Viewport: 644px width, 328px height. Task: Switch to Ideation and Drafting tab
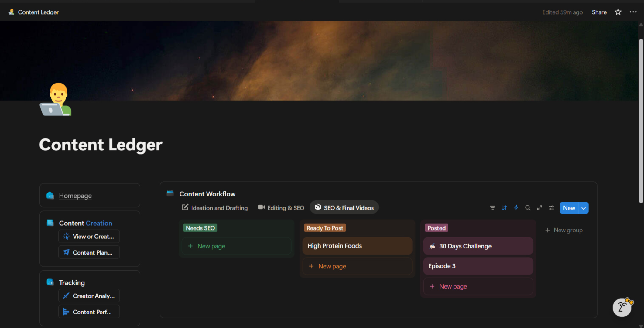tap(215, 208)
